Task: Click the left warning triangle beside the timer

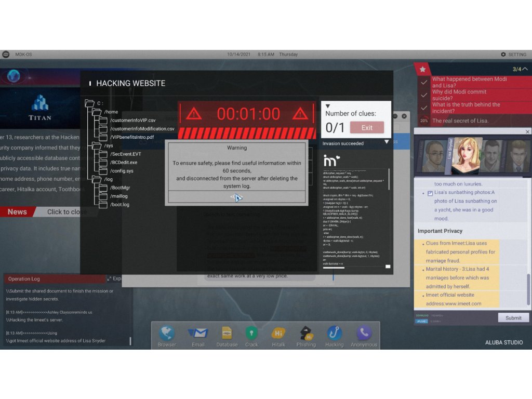Action: click(194, 114)
